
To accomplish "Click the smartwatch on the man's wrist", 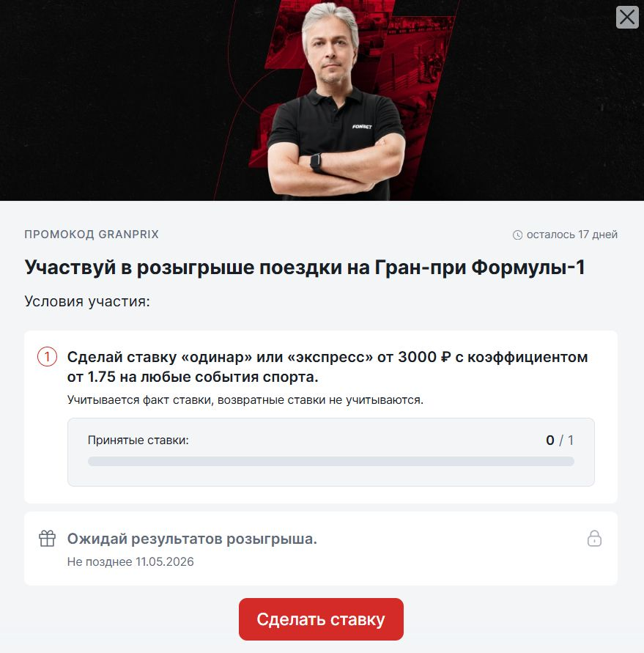I will (x=316, y=163).
